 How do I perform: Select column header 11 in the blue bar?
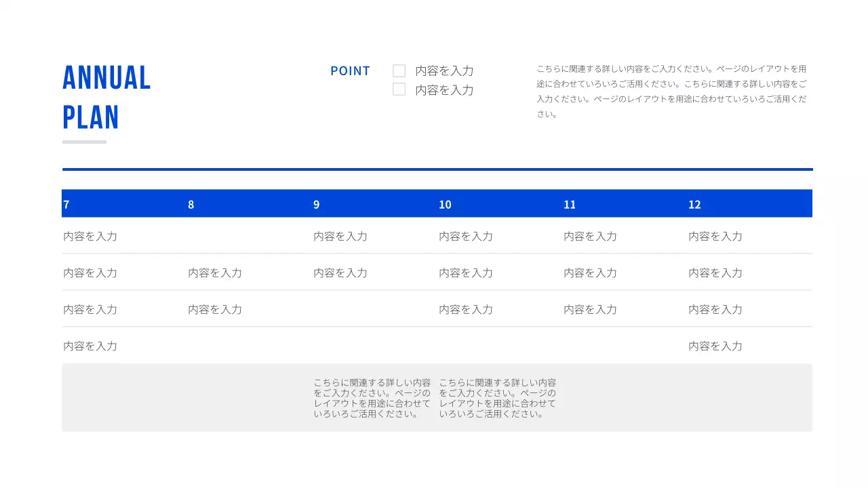(570, 204)
